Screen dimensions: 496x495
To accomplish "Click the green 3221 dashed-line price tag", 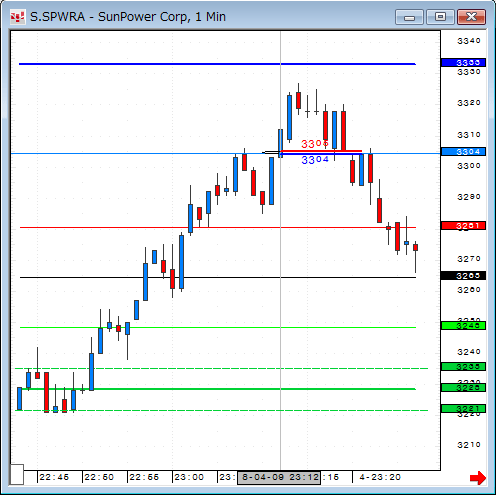I will click(463, 409).
